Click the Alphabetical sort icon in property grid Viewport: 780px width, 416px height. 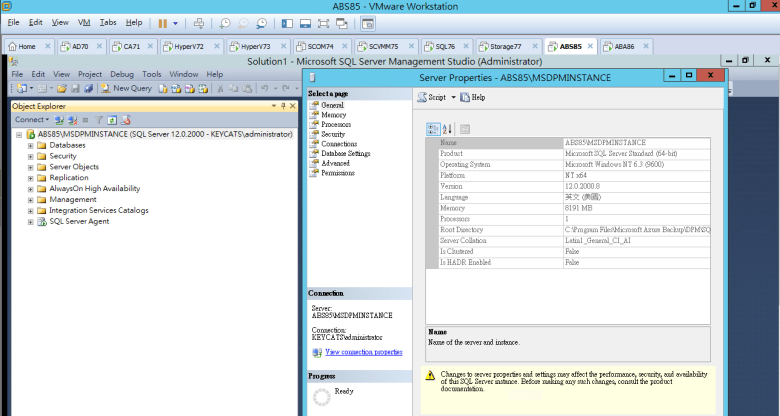coord(447,128)
